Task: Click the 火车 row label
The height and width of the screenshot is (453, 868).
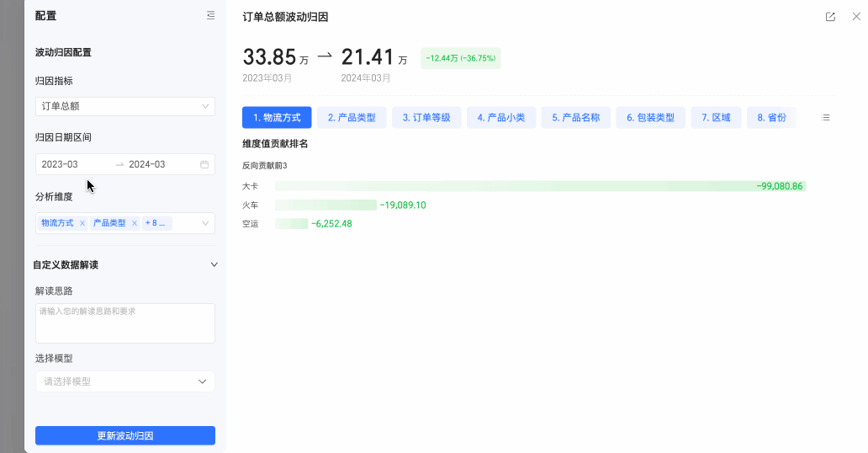Action: coord(250,205)
